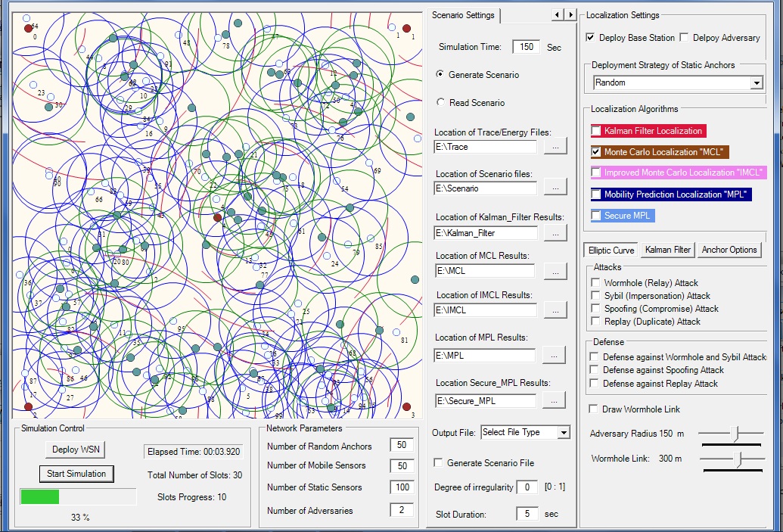This screenshot has height=532, width=783.
Task: Adjust the Adversary Radius slider
Action: 735,434
